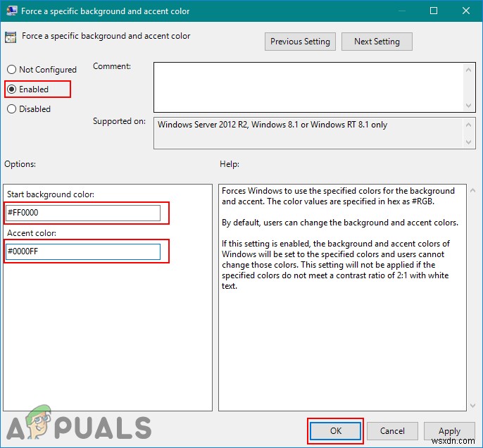The height and width of the screenshot is (448, 483).
Task: Click in the Comment text box
Action: coord(308,87)
